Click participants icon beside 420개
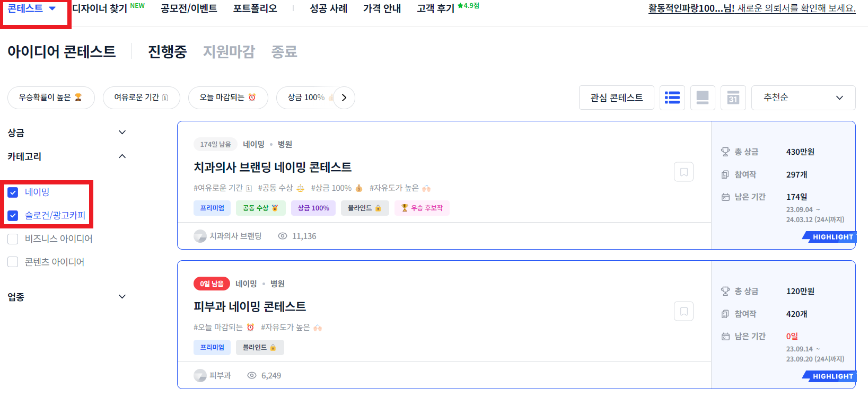 pyautogui.click(x=725, y=314)
